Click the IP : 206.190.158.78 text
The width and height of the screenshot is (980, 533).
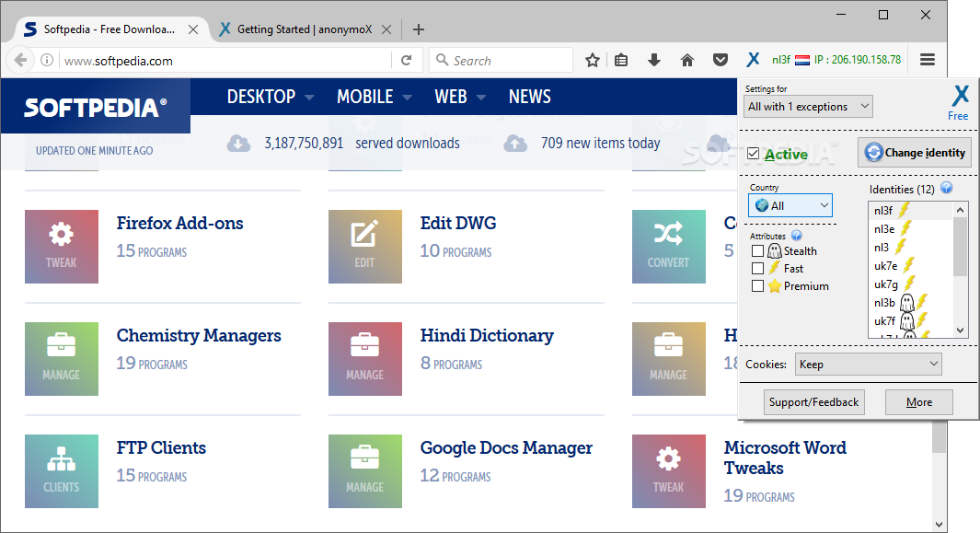(858, 60)
